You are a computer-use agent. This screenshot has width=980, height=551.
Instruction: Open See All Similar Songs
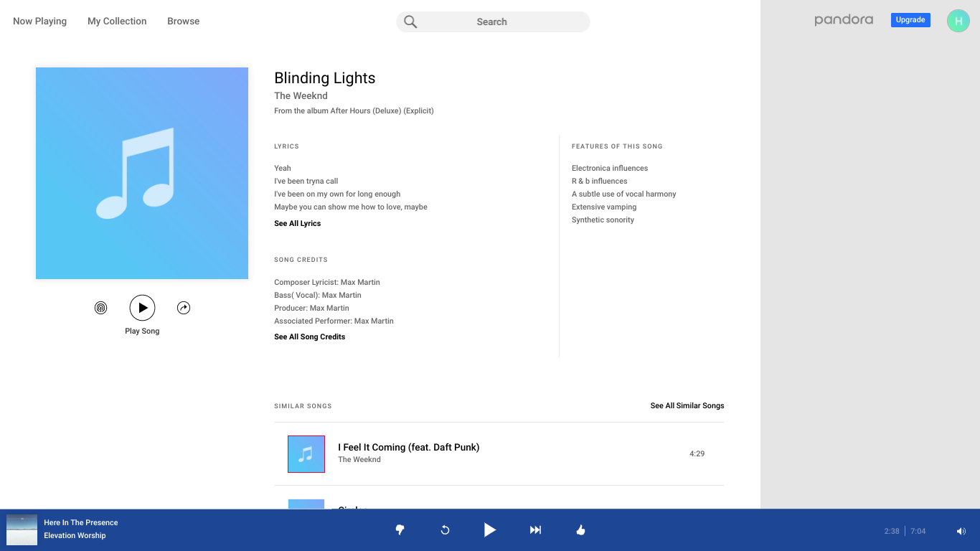(687, 405)
